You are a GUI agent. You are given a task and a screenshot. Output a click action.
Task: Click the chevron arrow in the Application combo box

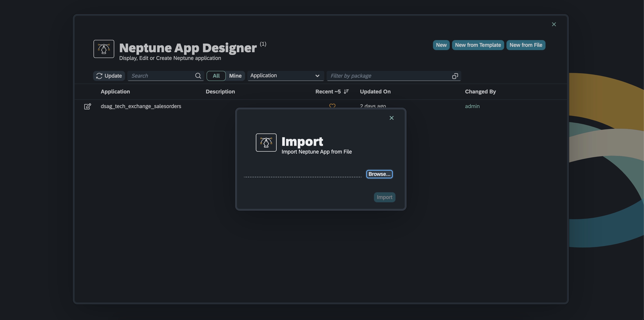[317, 76]
